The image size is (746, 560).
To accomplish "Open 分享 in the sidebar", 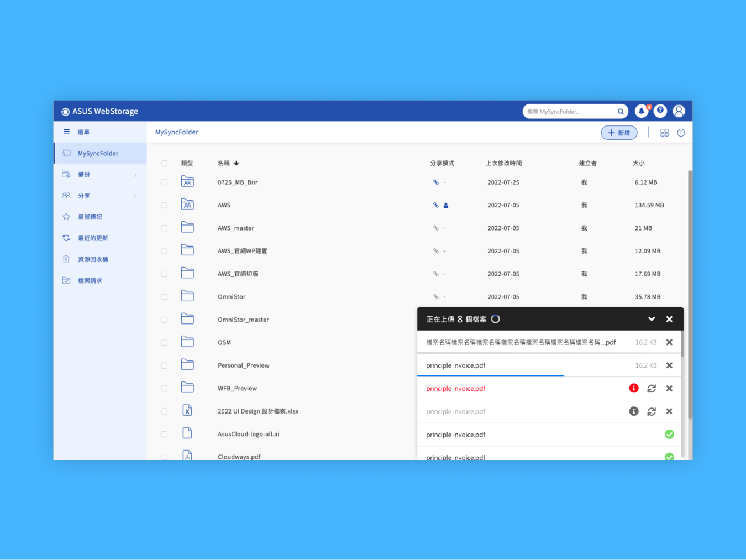I will coord(101,196).
